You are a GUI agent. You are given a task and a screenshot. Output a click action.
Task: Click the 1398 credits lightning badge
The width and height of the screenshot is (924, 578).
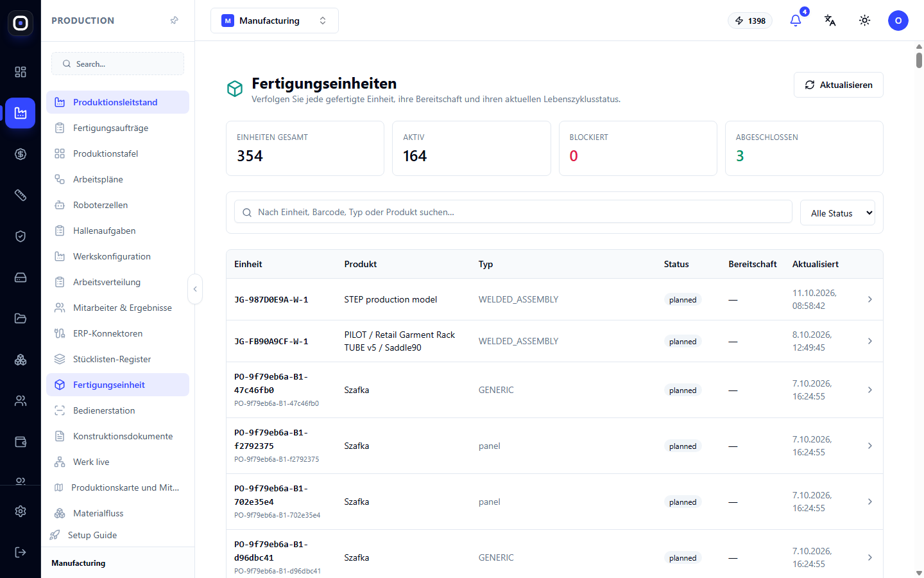click(x=750, y=21)
